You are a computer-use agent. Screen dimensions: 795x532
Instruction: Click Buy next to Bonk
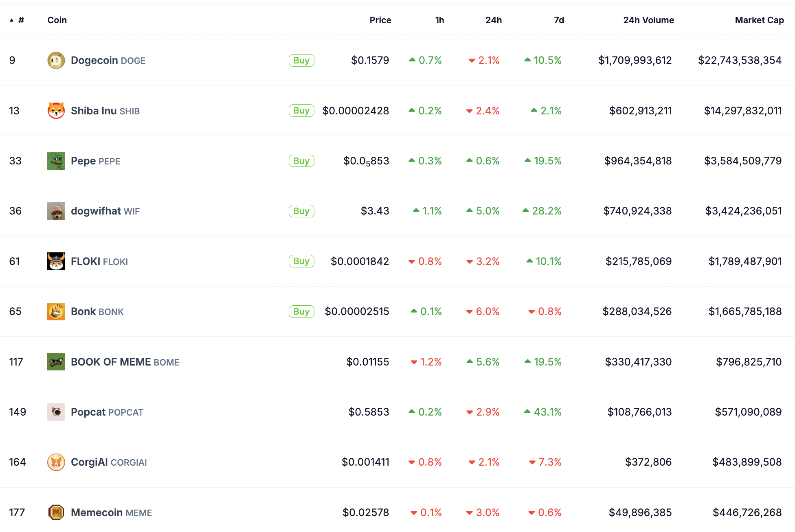click(301, 311)
